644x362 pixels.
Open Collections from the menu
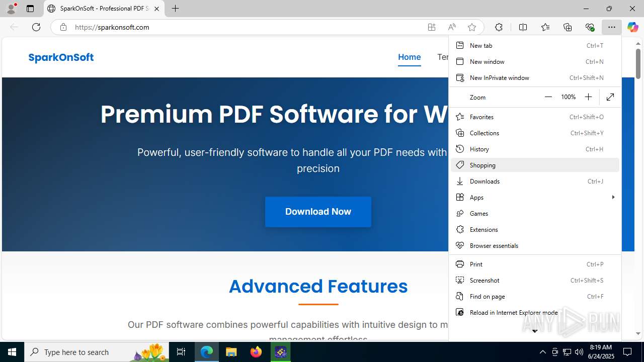[x=535, y=133]
